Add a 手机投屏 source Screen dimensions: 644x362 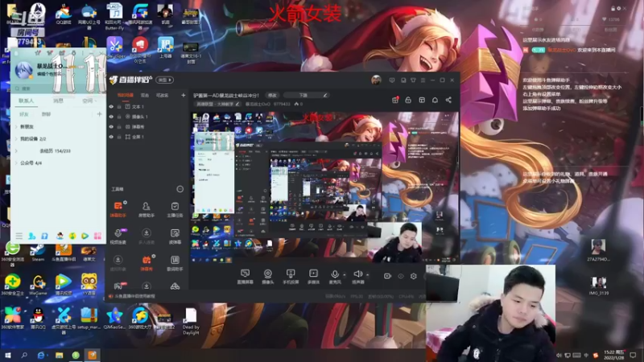pyautogui.click(x=291, y=277)
